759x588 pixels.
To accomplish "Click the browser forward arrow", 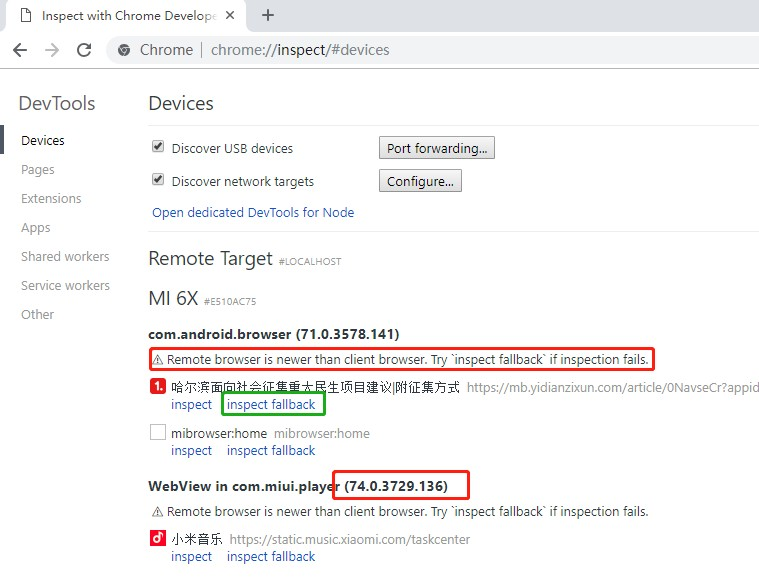I will pyautogui.click(x=52, y=50).
